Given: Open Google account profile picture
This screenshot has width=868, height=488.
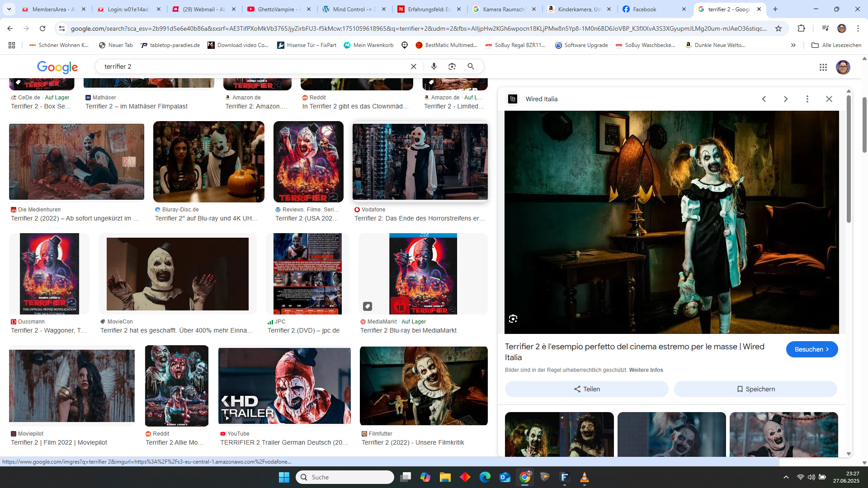Looking at the screenshot, I should pyautogui.click(x=843, y=67).
